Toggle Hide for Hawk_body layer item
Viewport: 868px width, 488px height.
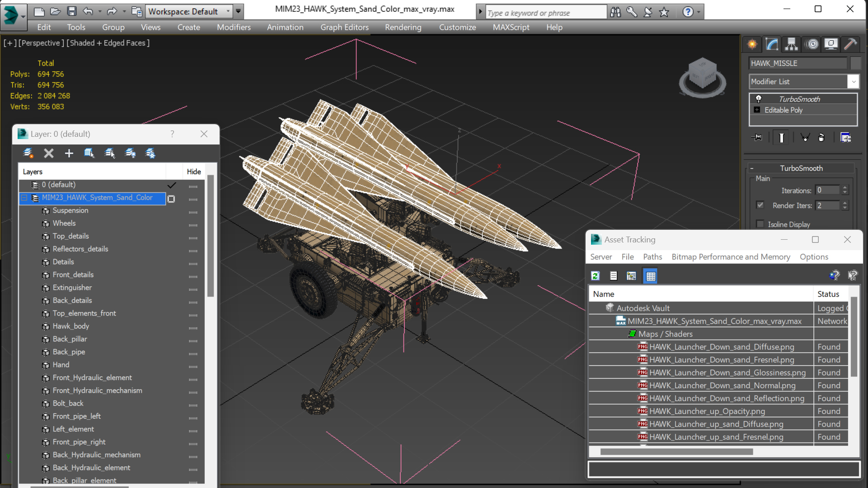pos(193,328)
